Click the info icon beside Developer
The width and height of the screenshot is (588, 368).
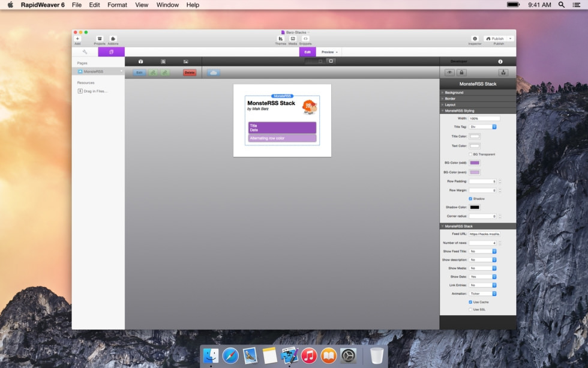click(x=500, y=61)
